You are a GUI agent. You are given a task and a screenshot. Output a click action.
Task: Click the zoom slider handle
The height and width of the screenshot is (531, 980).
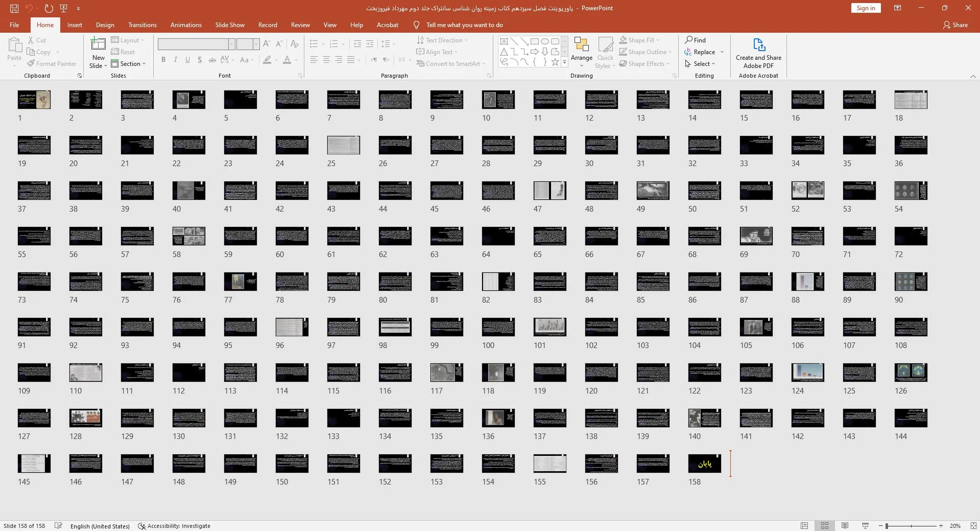point(887,526)
